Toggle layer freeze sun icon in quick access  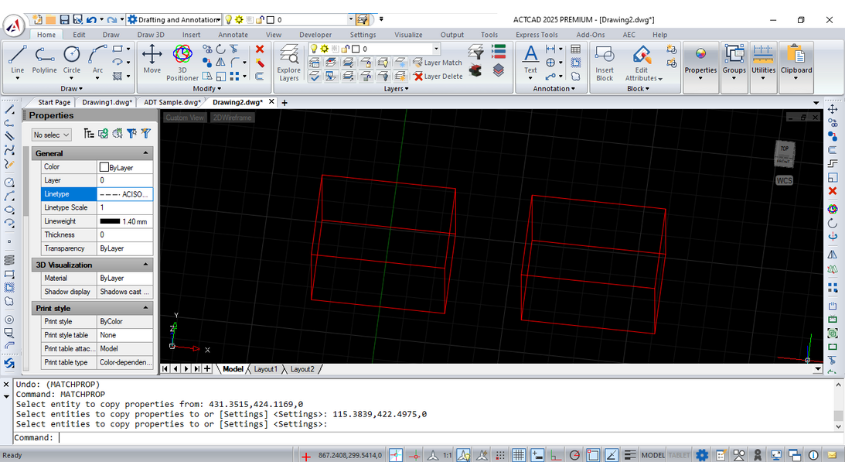point(239,19)
